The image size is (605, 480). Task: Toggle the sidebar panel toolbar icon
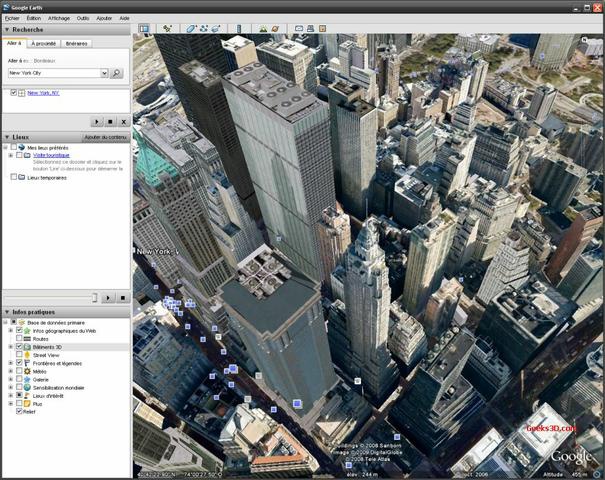click(144, 29)
